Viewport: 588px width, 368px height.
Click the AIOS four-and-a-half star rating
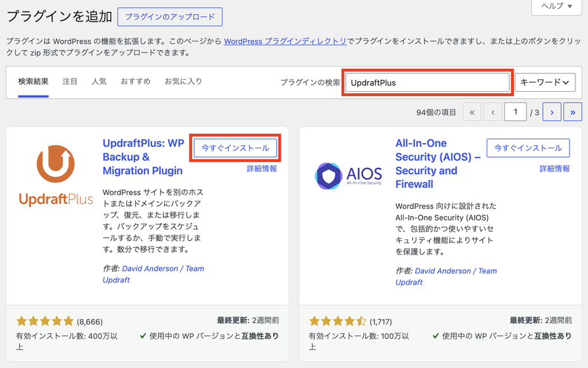pos(338,321)
